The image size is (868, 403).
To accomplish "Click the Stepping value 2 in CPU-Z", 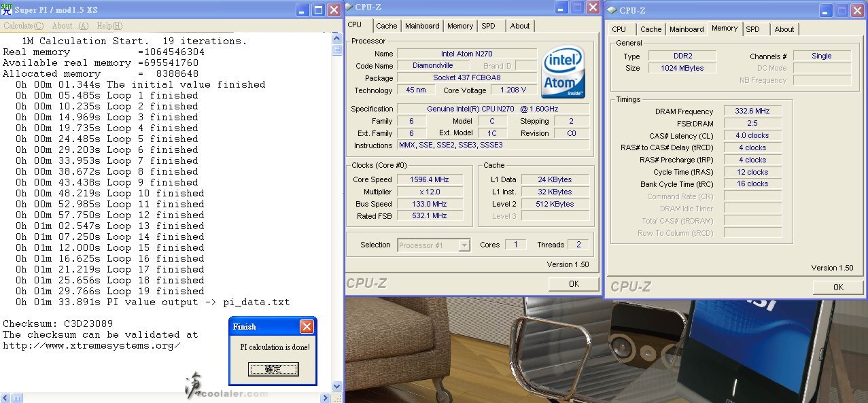I will point(572,121).
